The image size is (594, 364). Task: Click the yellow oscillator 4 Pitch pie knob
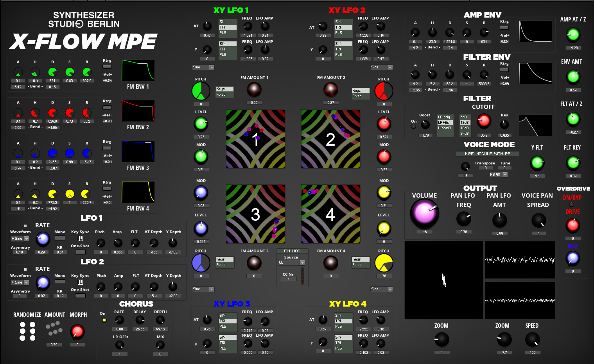(x=384, y=263)
